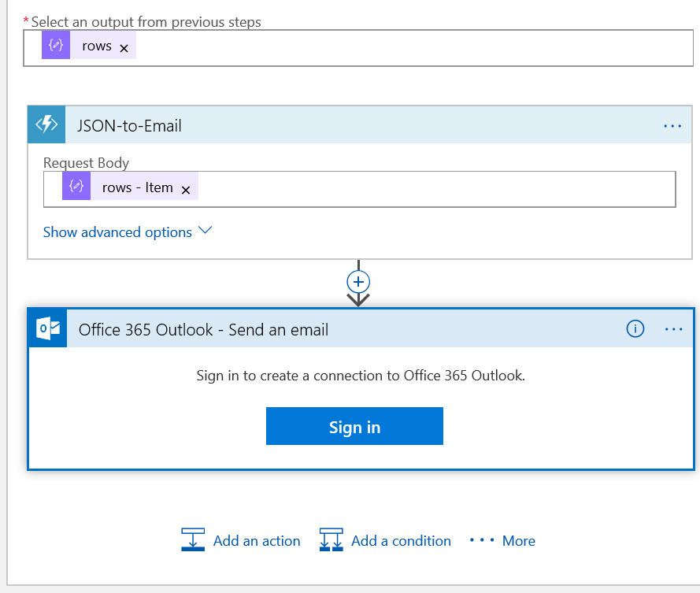Viewport: 700px width, 593px height.
Task: Click the Office 365 Outlook icon
Action: (x=48, y=329)
